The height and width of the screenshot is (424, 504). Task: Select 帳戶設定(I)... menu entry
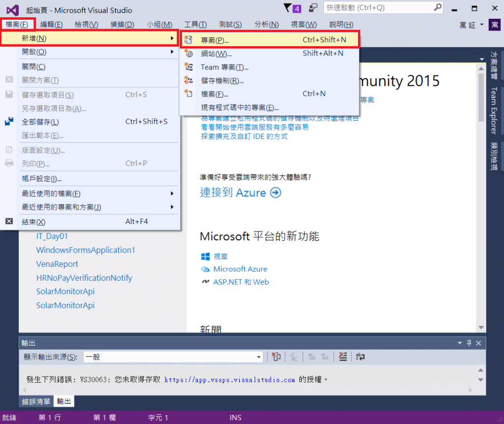click(90, 179)
